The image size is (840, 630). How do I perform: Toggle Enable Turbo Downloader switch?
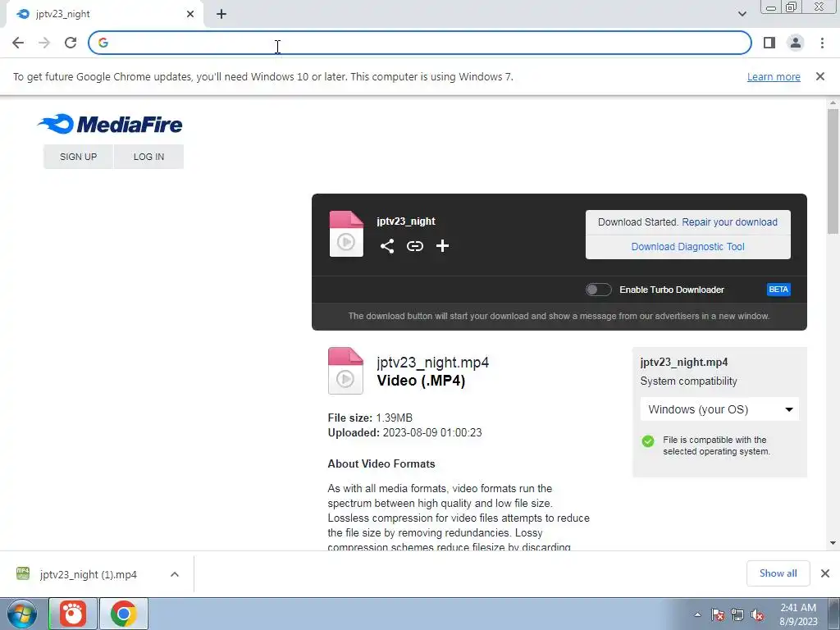[598, 290]
